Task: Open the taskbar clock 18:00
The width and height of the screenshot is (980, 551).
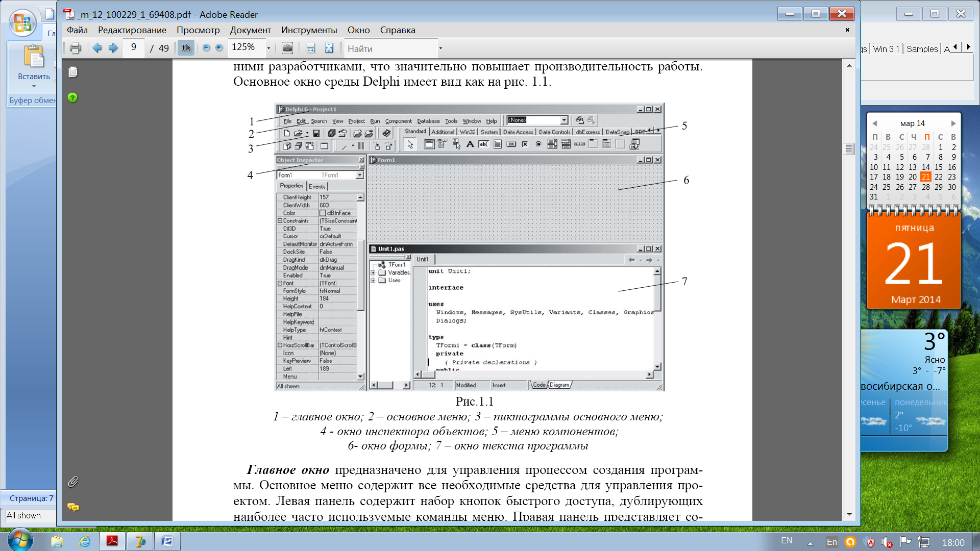Action: click(953, 542)
